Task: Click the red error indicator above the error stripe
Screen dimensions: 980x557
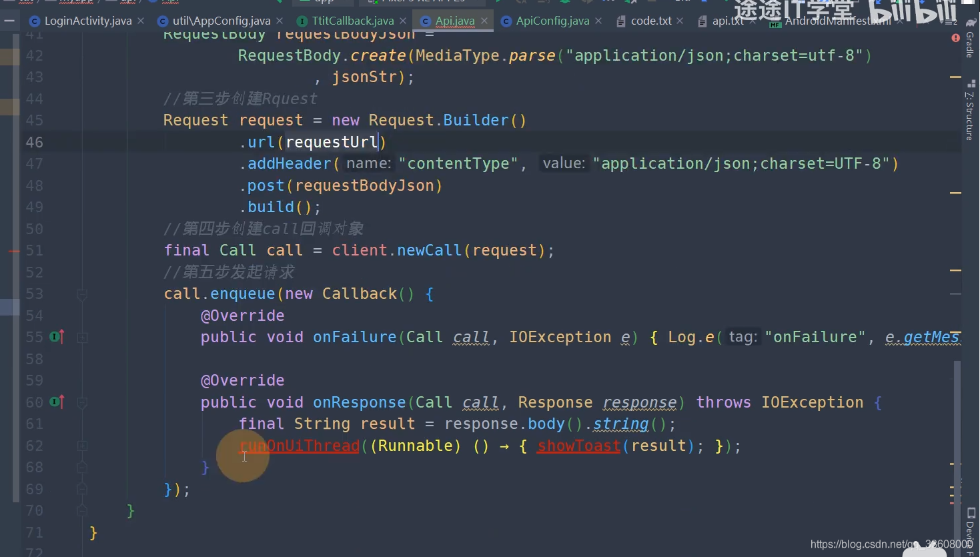Action: (x=955, y=38)
